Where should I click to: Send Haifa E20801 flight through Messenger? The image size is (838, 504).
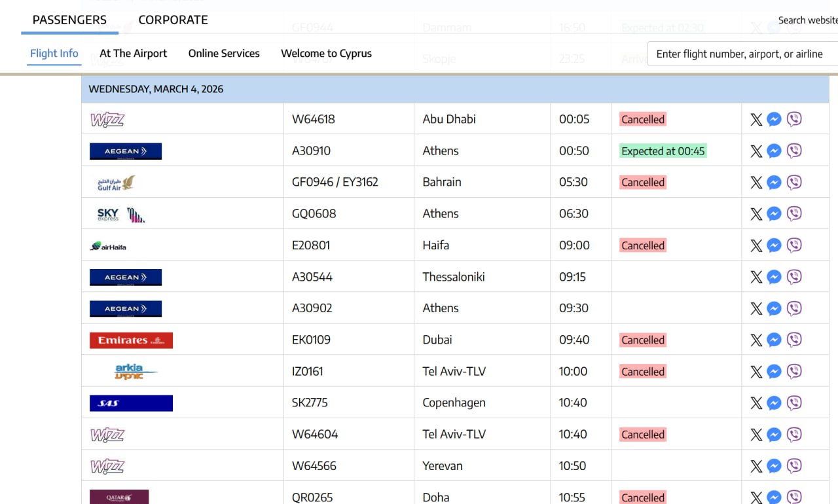tap(774, 245)
